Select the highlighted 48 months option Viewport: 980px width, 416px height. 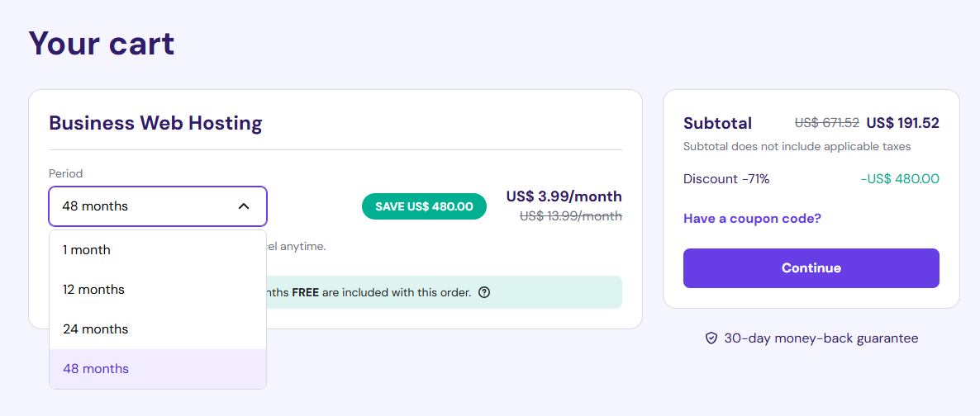96,369
